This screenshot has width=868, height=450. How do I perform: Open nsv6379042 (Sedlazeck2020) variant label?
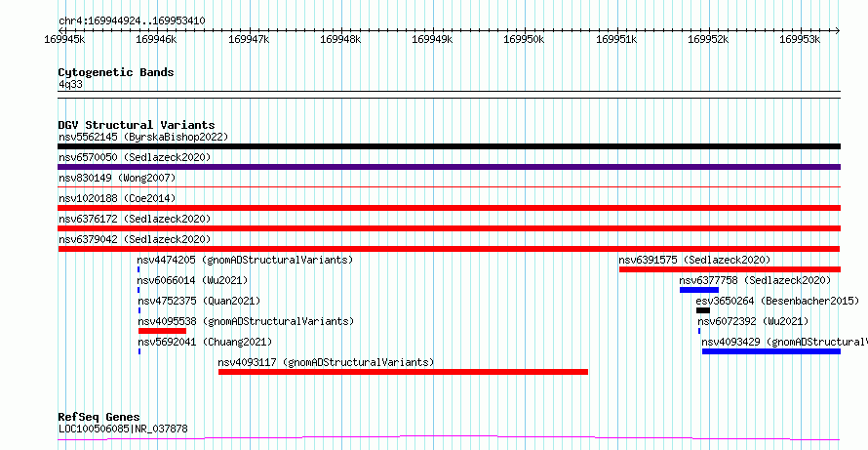click(x=135, y=239)
